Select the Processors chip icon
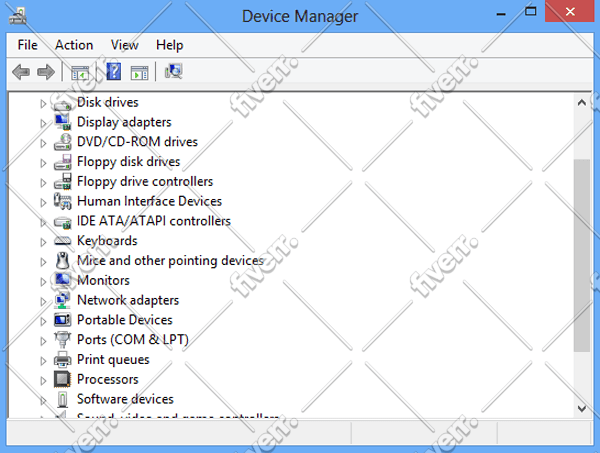This screenshot has height=453, width=600. 62,379
